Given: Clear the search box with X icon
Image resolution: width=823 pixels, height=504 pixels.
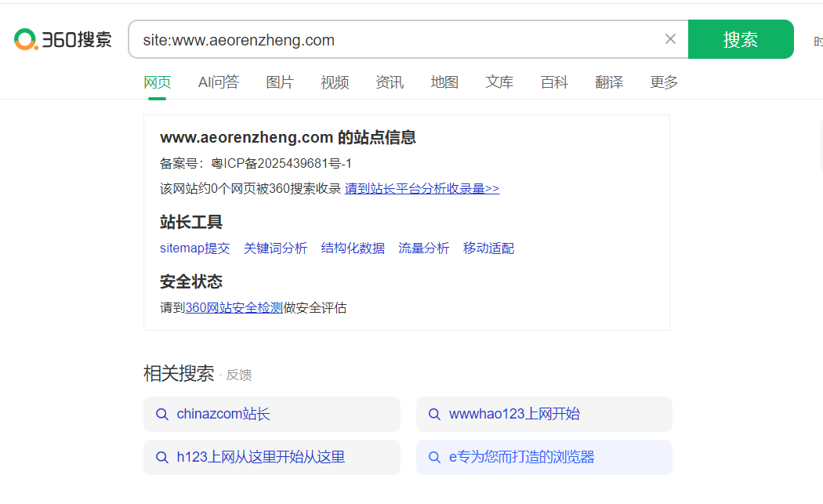Looking at the screenshot, I should pos(670,39).
